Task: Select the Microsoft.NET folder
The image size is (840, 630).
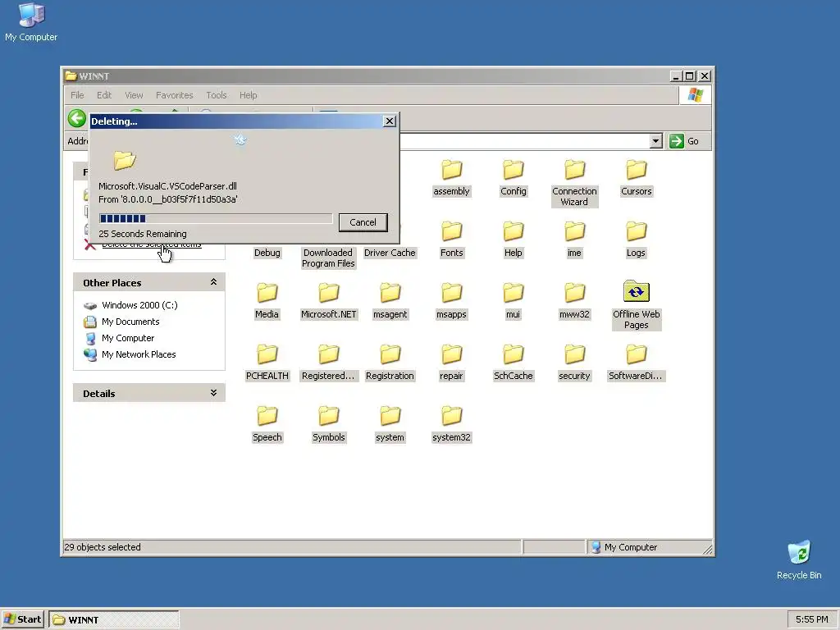Action: pyautogui.click(x=328, y=301)
